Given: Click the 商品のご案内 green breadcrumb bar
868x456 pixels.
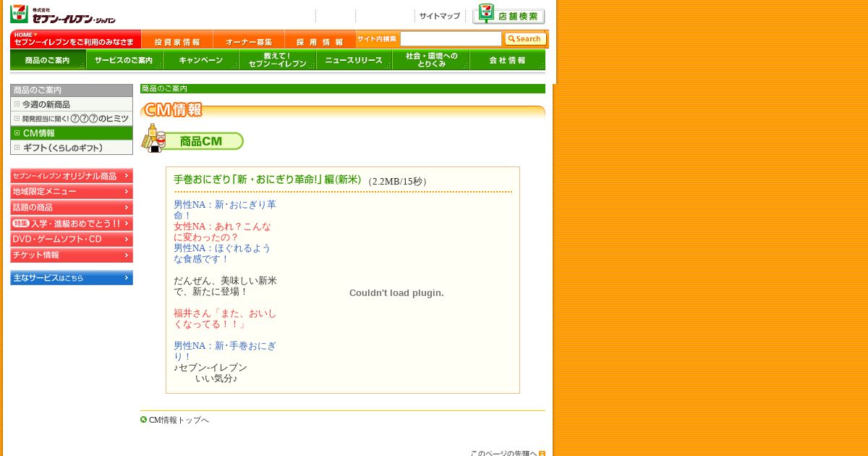Looking at the screenshot, I should tap(343, 89).
